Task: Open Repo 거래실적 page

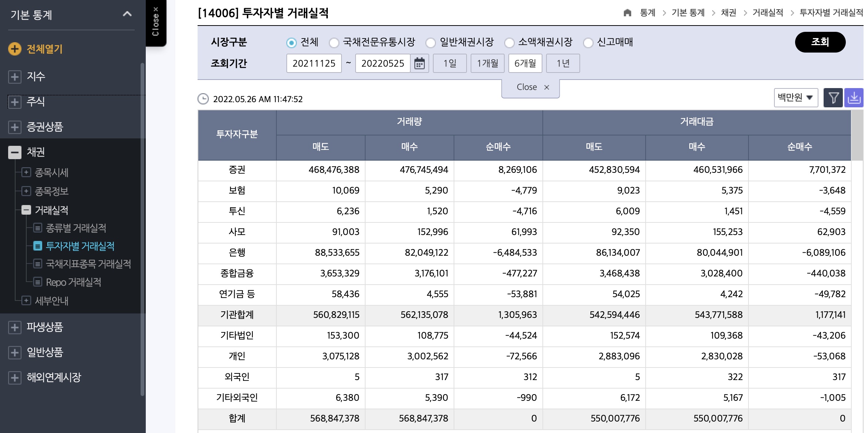Action: 74,282
